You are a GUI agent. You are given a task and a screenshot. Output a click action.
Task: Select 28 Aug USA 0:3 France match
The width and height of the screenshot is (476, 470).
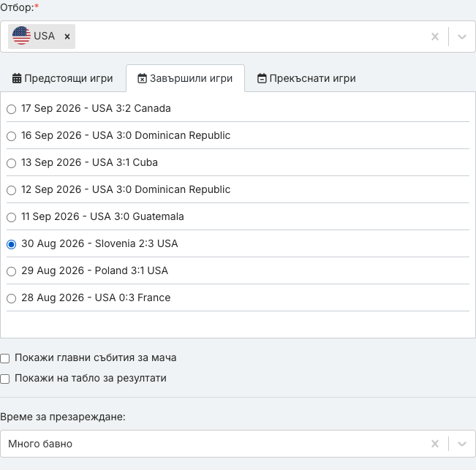[x=11, y=298]
